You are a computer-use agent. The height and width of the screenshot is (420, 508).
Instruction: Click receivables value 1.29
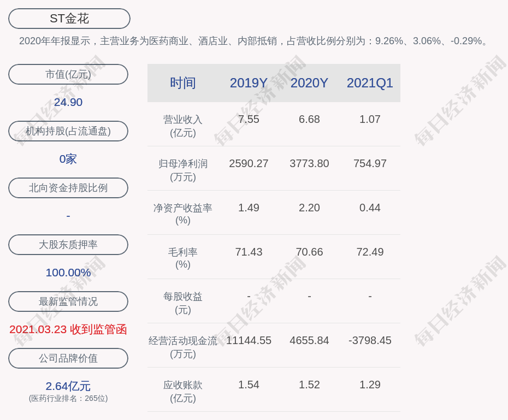(370, 384)
